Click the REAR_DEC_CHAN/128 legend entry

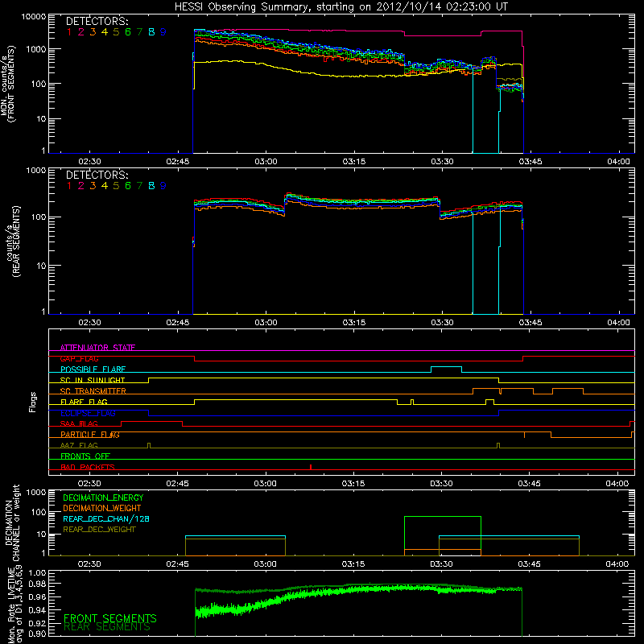click(x=106, y=518)
